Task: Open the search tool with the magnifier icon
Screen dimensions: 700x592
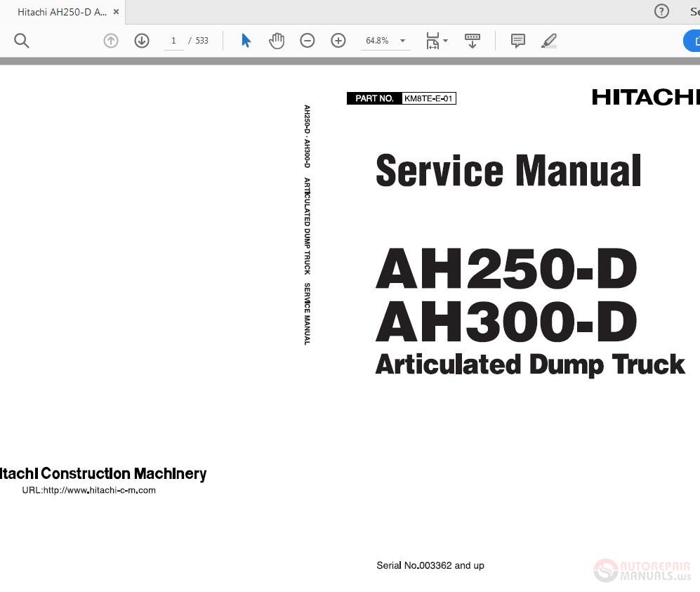Action: (x=21, y=40)
